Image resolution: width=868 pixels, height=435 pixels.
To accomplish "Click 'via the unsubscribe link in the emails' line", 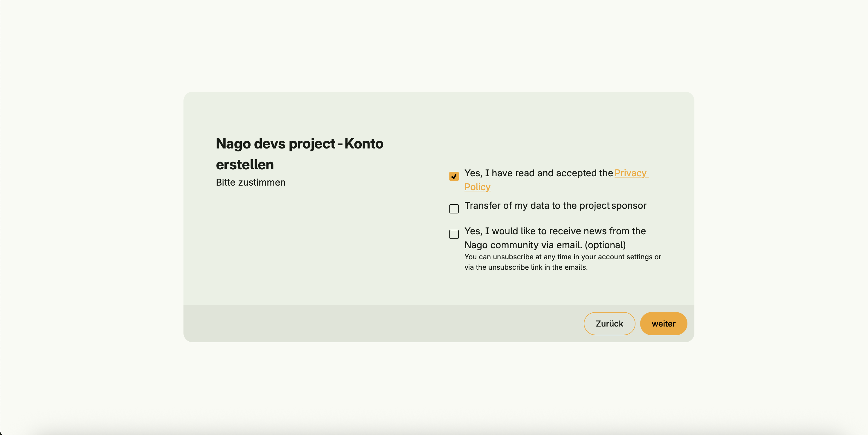I will 526,267.
